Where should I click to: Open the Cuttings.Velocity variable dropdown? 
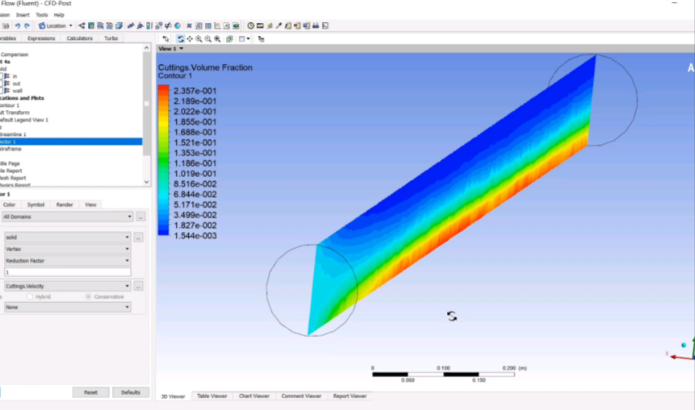point(129,286)
